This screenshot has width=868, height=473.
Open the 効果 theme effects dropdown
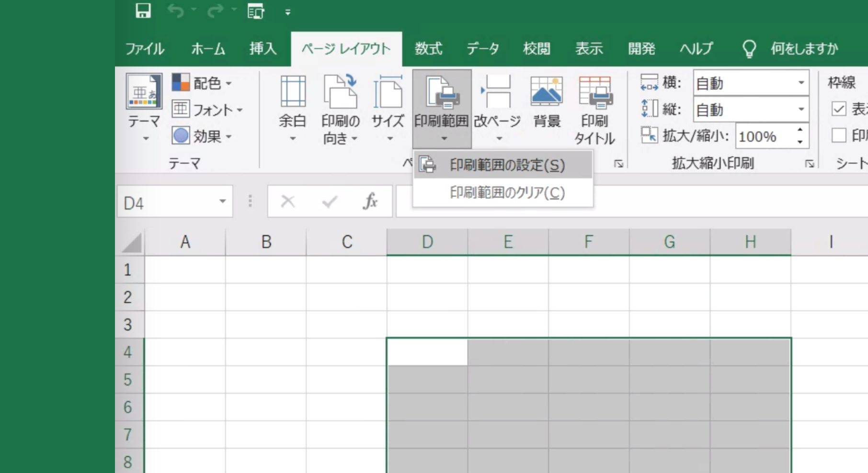coord(202,136)
